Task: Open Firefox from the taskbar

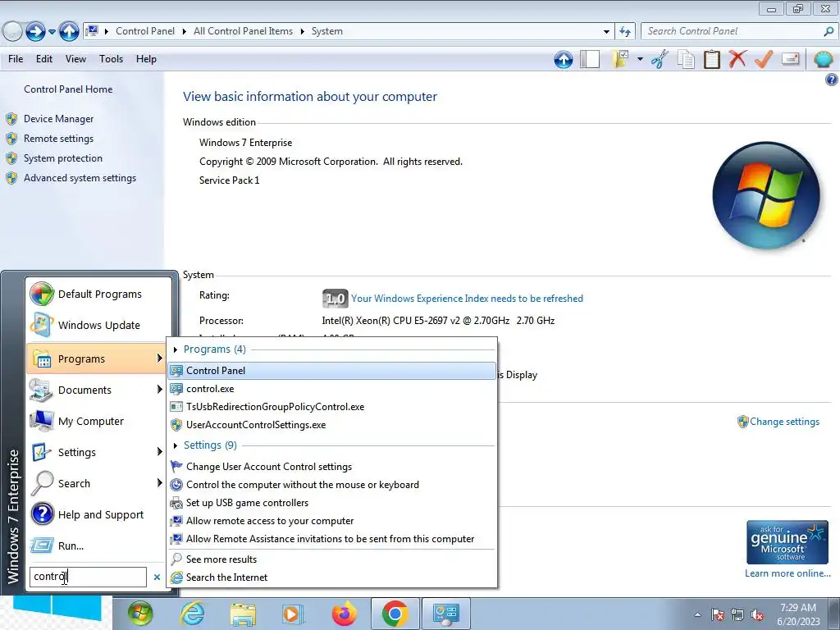Action: point(344,614)
